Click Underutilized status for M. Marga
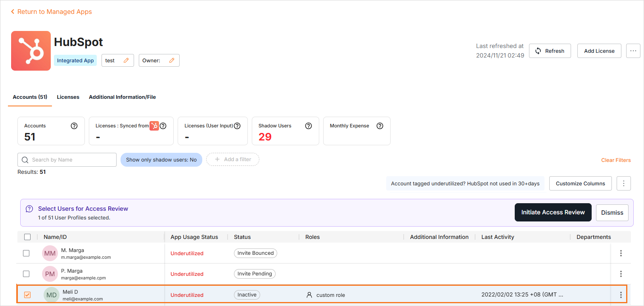This screenshot has width=644, height=306. [x=187, y=253]
